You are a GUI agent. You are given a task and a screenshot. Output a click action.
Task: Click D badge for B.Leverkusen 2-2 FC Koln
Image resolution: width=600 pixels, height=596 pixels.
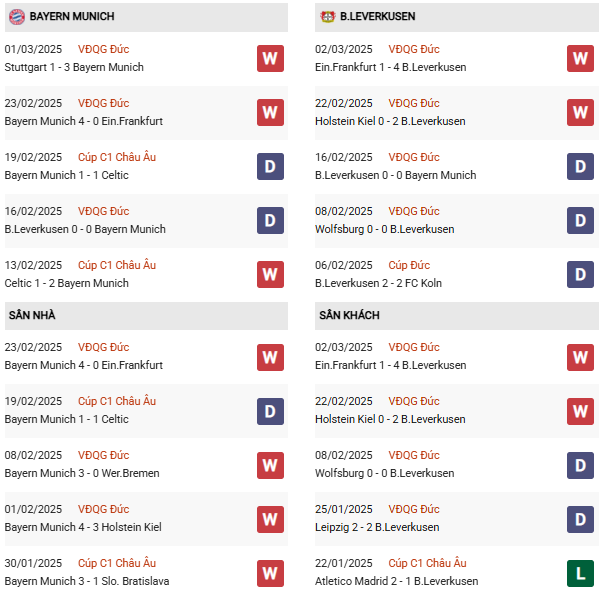click(x=580, y=274)
